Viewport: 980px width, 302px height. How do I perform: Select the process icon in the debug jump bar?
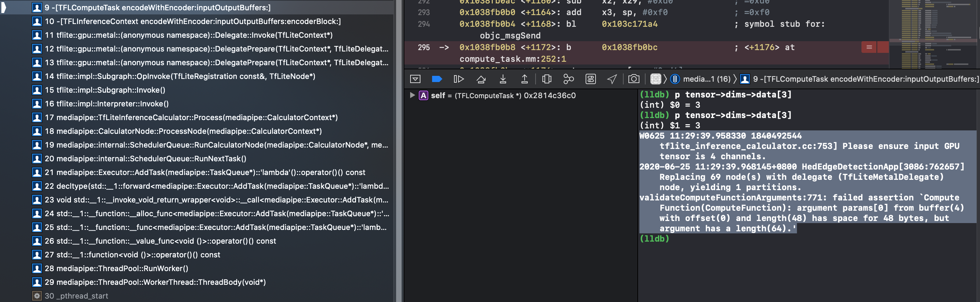[x=656, y=79]
